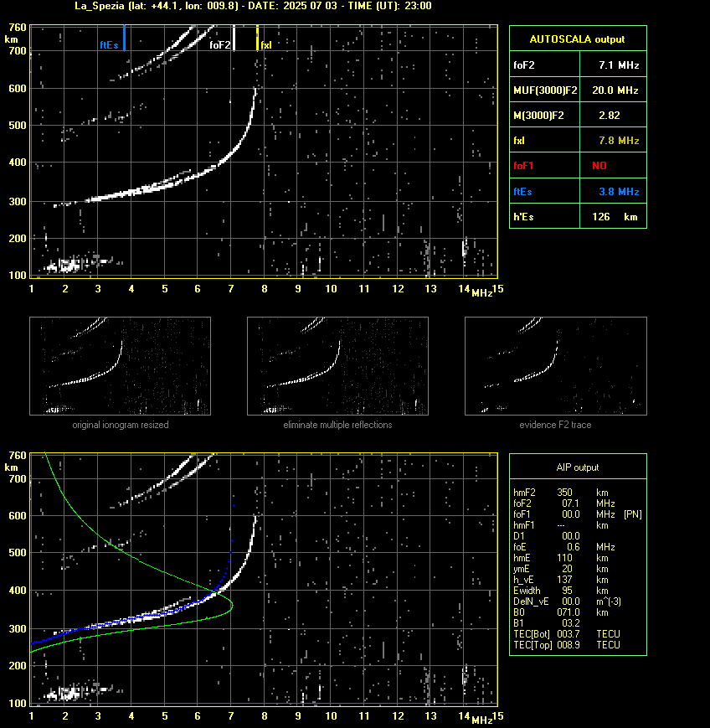This screenshot has width=710, height=728.
Task: Click the h'Es value '126 km'
Action: point(613,216)
